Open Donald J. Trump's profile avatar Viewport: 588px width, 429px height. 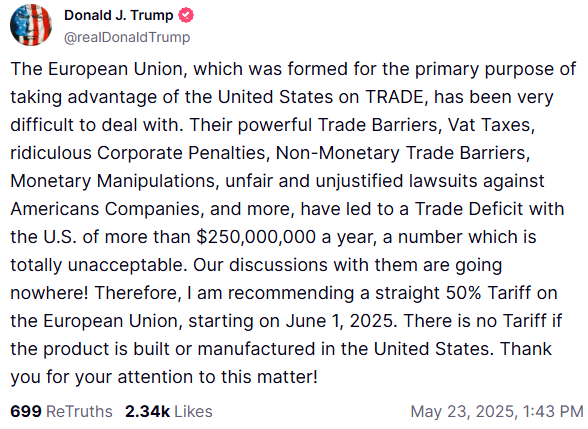click(x=31, y=25)
